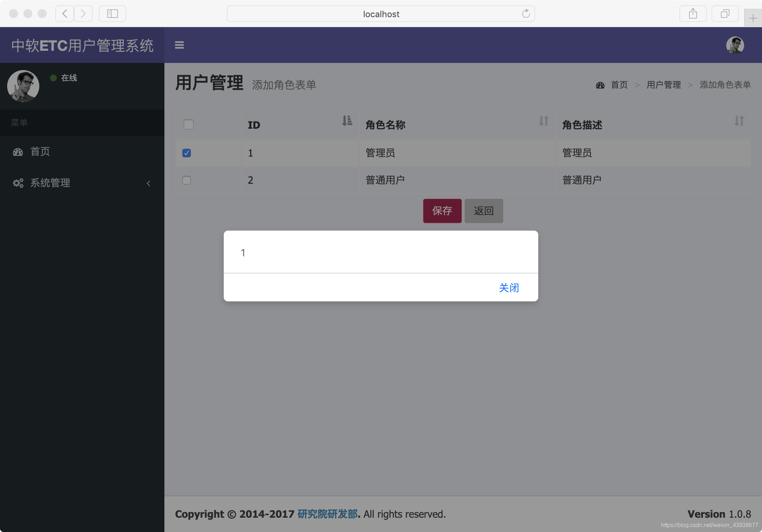
Task: Check the 普通用户 row checkbox
Action: click(187, 180)
